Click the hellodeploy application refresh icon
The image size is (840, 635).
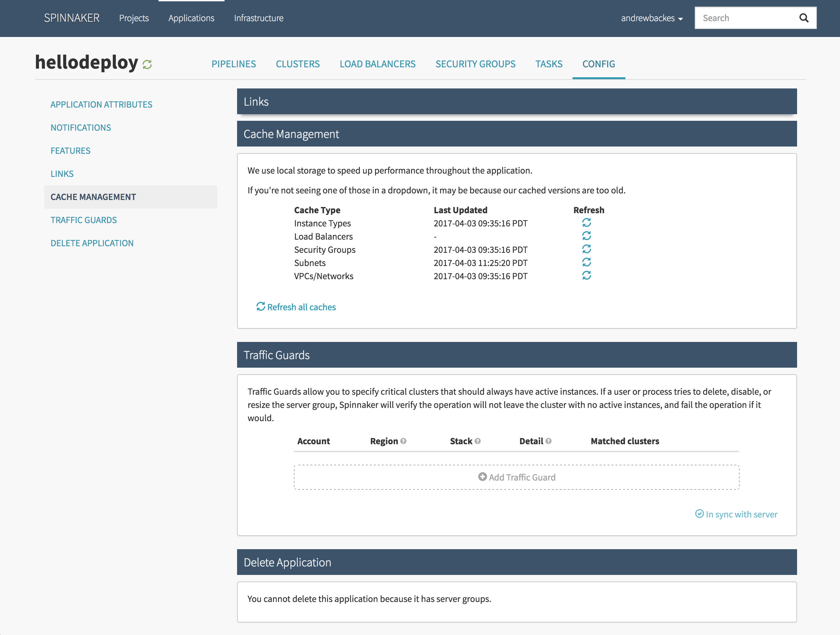click(147, 65)
